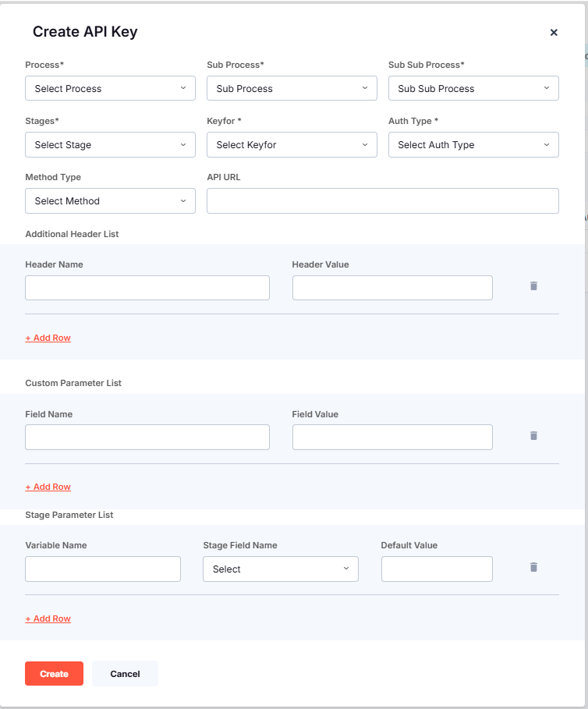Close the Create API Key dialog
This screenshot has height=709, width=588.
coord(554,33)
